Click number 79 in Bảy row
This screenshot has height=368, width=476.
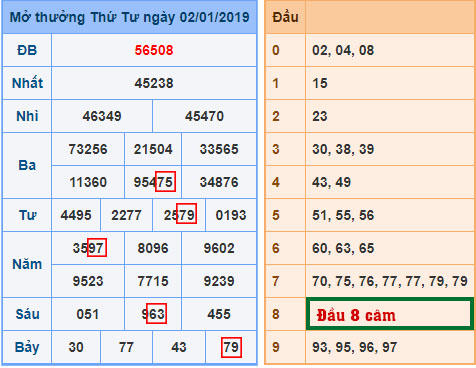[231, 347]
